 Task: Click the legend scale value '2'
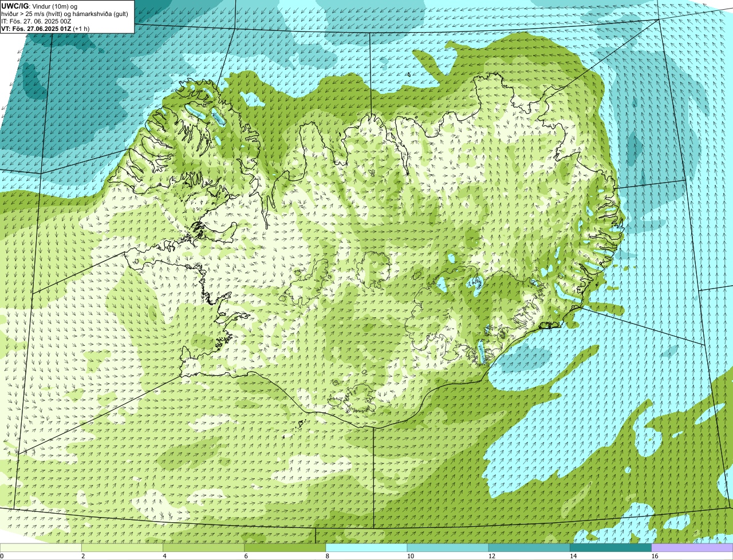pos(83,556)
